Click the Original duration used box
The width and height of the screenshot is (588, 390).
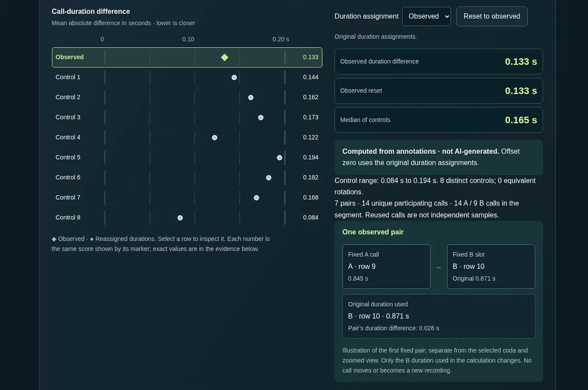(438, 316)
